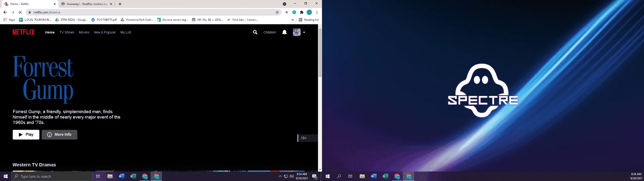This screenshot has height=181, width=644.
Task: Open Windows Start on left taskbar
Action: click(x=5, y=176)
